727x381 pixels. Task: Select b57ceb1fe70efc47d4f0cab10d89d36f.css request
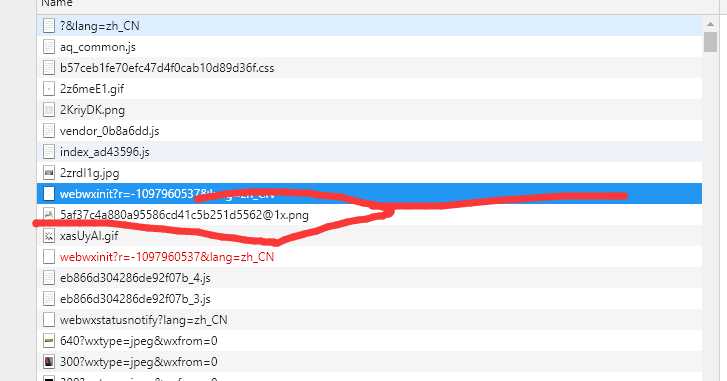369,68
